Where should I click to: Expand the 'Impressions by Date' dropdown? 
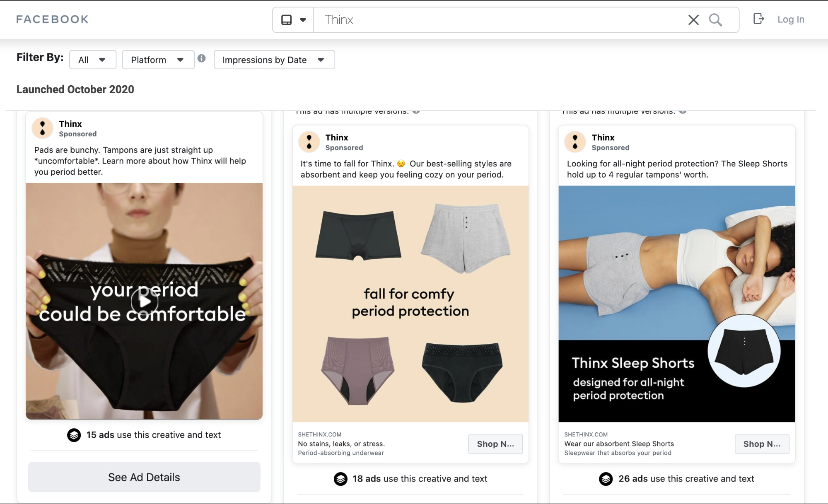274,60
